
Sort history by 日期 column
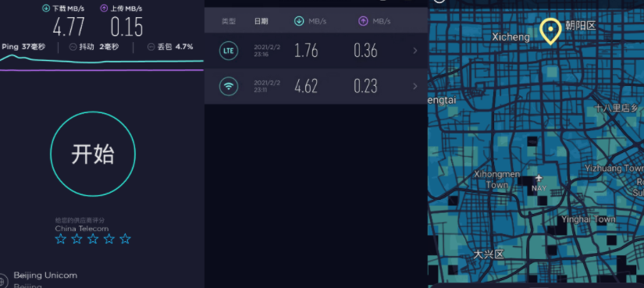pos(261,21)
